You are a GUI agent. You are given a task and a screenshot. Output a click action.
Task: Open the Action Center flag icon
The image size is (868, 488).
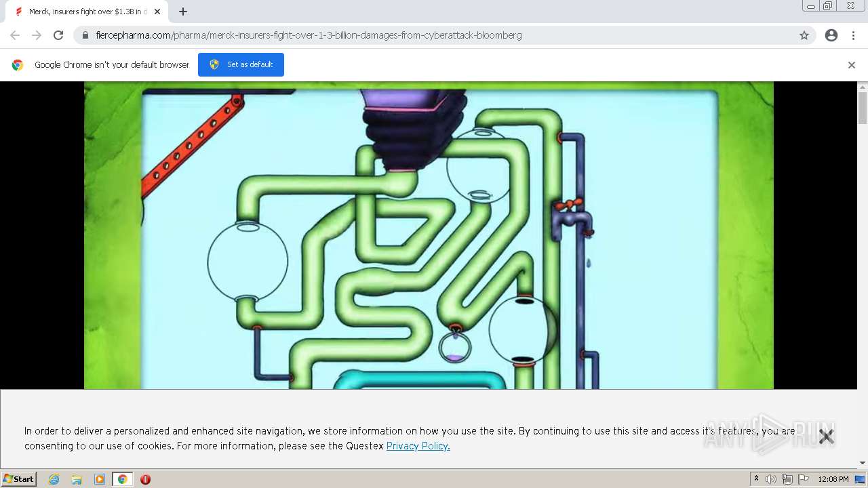click(804, 479)
